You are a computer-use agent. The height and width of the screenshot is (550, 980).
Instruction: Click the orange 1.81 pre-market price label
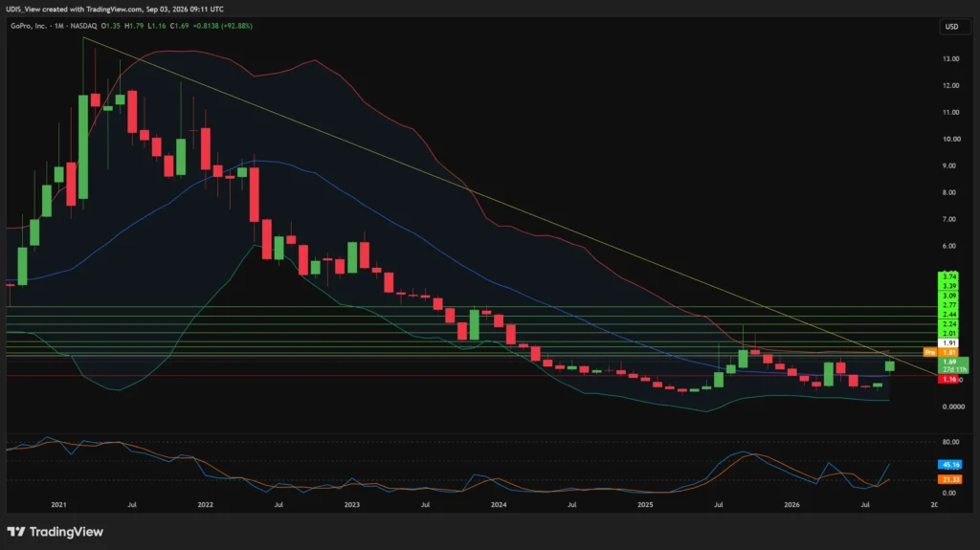(949, 353)
